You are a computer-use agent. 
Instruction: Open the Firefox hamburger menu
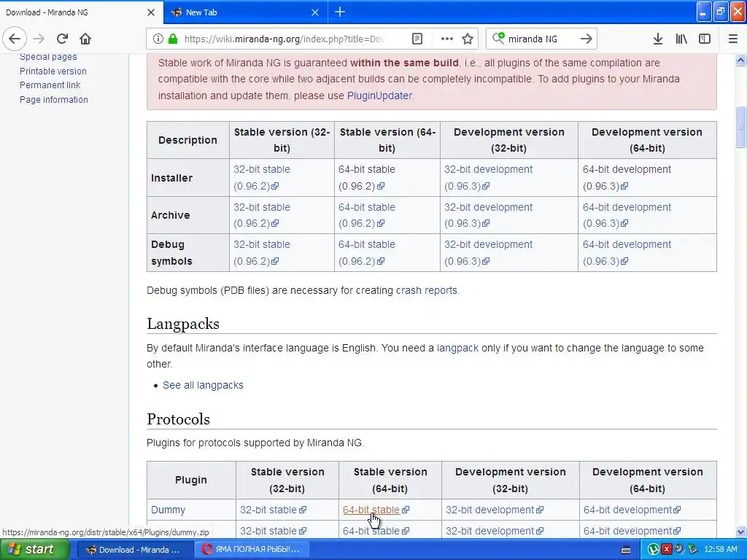(733, 39)
